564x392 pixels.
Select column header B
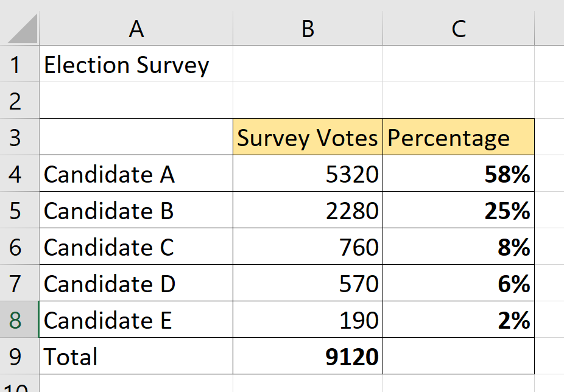click(307, 27)
